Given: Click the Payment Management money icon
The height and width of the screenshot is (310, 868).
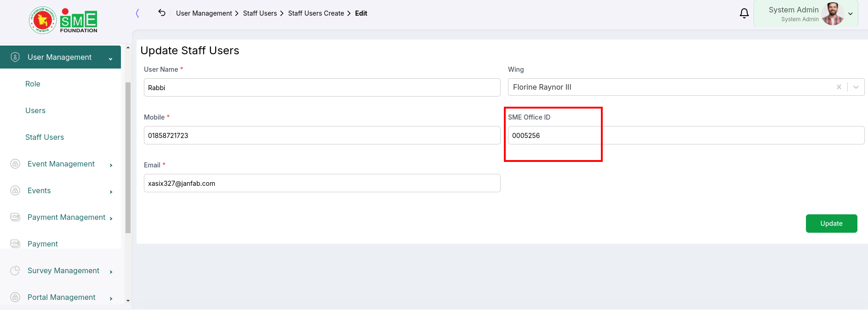Looking at the screenshot, I should pos(15,217).
